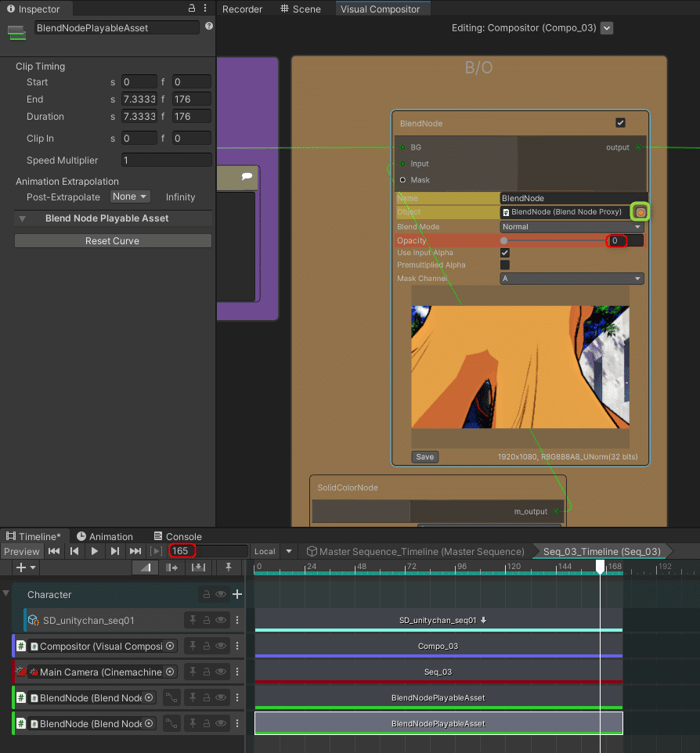Lock the SD_unitychan_seq01 track
Screen dimensions: 700x753
tap(207, 620)
